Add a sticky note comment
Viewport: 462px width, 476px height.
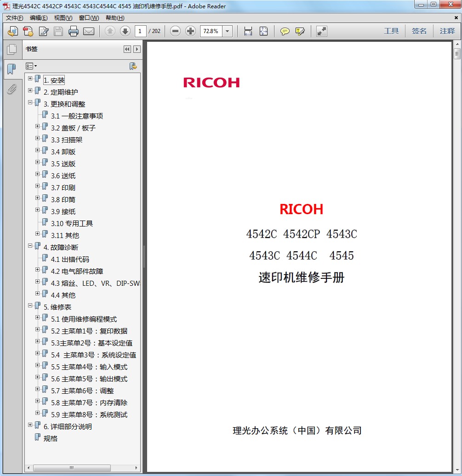pos(285,31)
